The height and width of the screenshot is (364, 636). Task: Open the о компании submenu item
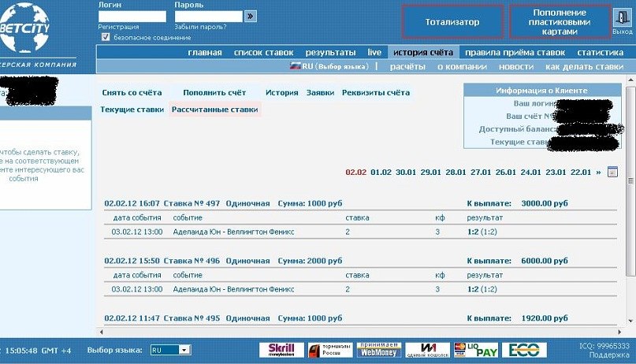(462, 66)
